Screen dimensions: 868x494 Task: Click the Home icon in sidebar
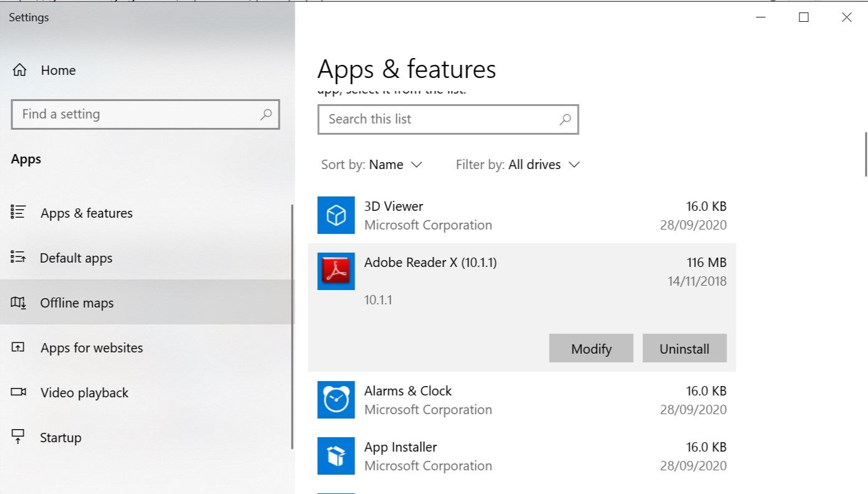click(x=19, y=70)
